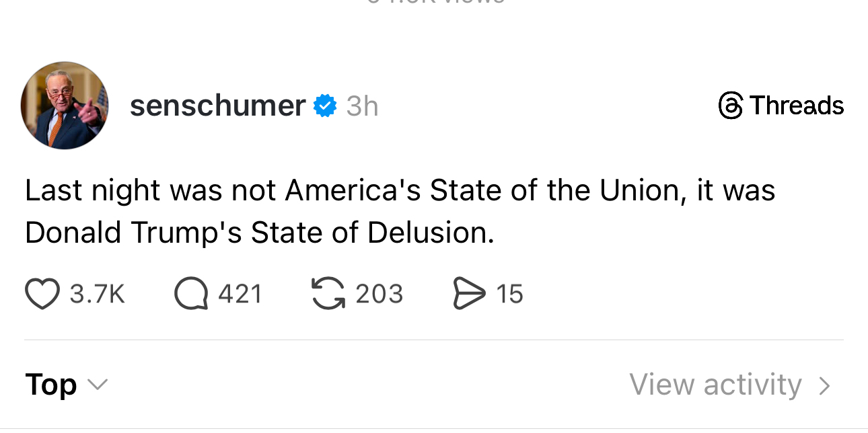The width and height of the screenshot is (868, 433).
Task: Share the post with the send icon
Action: pos(469,294)
